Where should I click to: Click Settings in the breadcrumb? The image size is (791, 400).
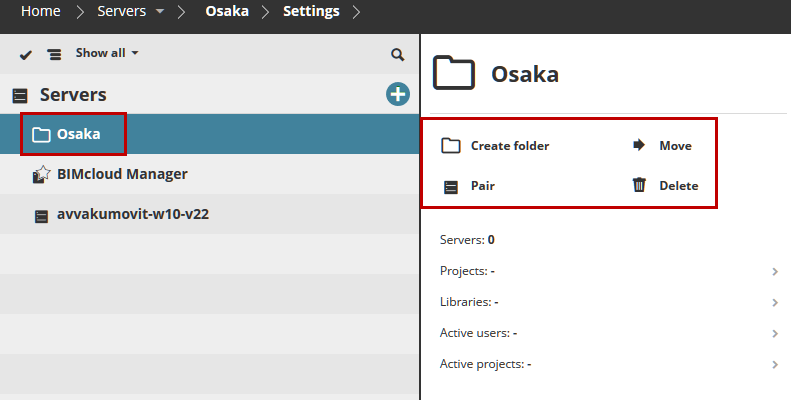point(311,12)
